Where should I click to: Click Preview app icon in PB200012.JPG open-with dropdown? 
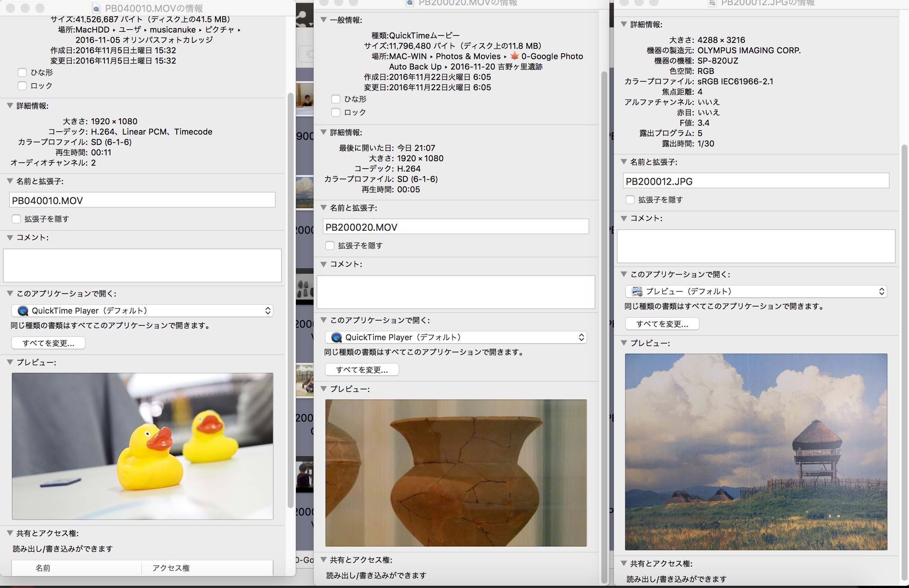(x=637, y=292)
